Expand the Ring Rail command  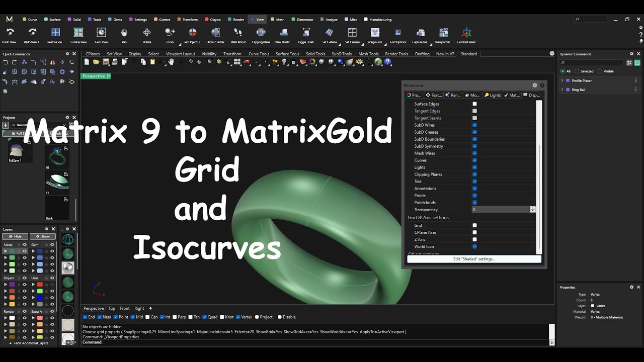coord(562,89)
